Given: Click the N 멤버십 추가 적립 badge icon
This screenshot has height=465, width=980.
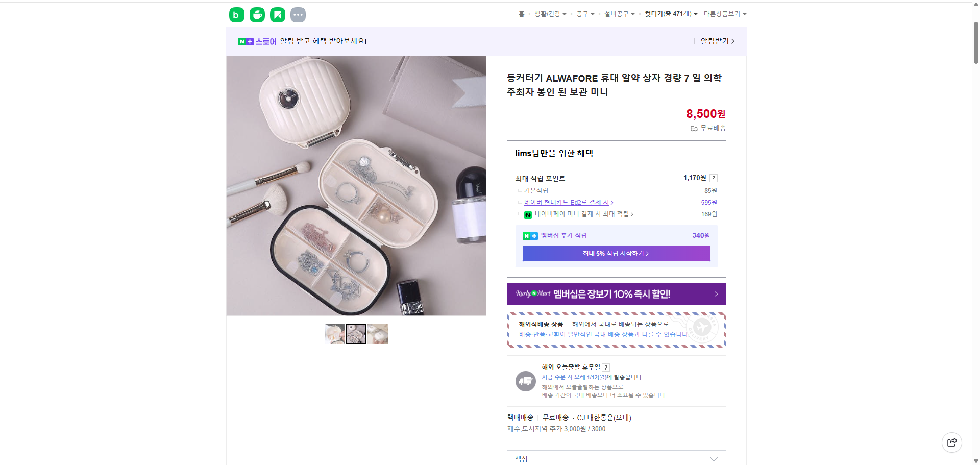Looking at the screenshot, I should [530, 235].
